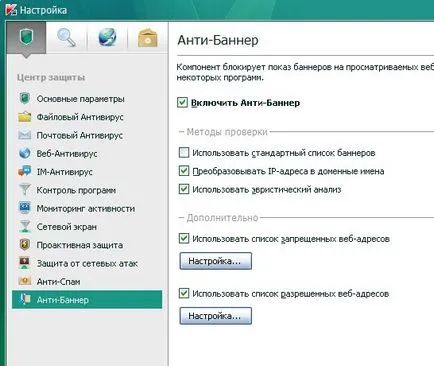Click the icon beside Защита от сетевых атак

pos(25,263)
